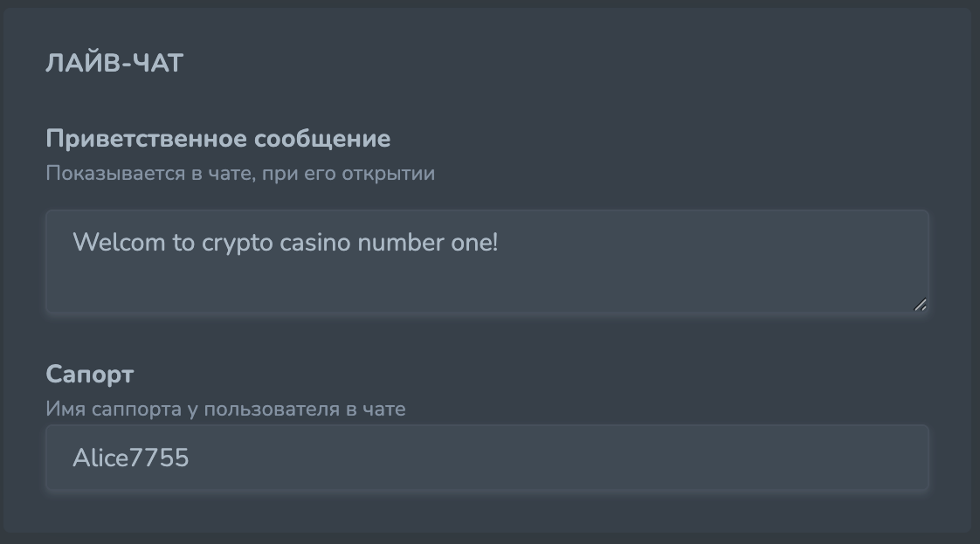This screenshot has height=544, width=980.
Task: Click the support name input field
Action: click(486, 458)
